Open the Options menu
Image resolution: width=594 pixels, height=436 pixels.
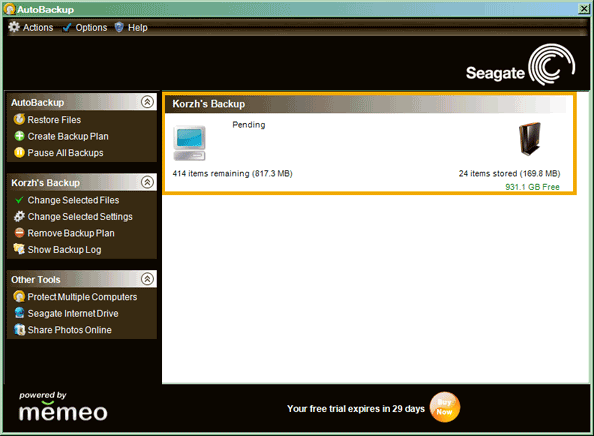coord(85,27)
